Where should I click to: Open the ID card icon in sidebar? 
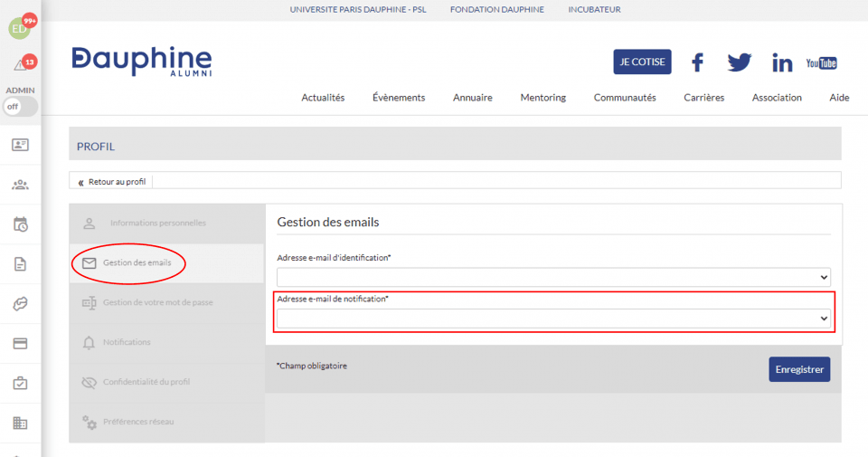21,145
